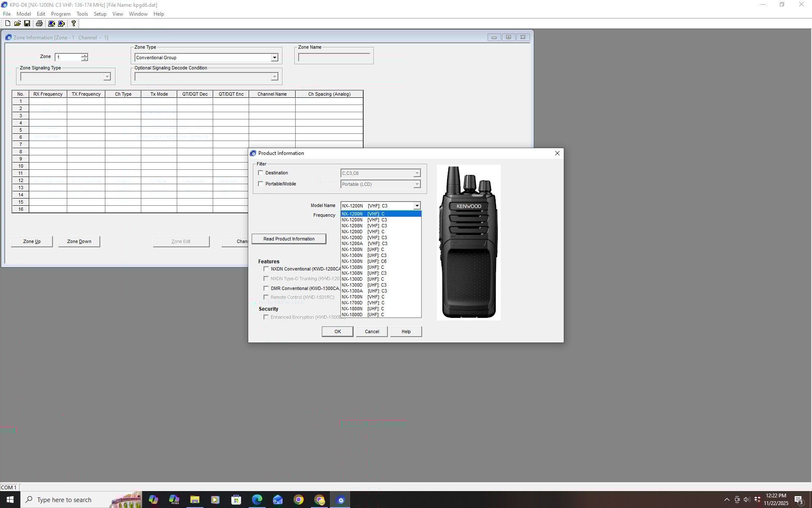The image size is (812, 508).
Task: Open the Program menu
Action: point(60,14)
